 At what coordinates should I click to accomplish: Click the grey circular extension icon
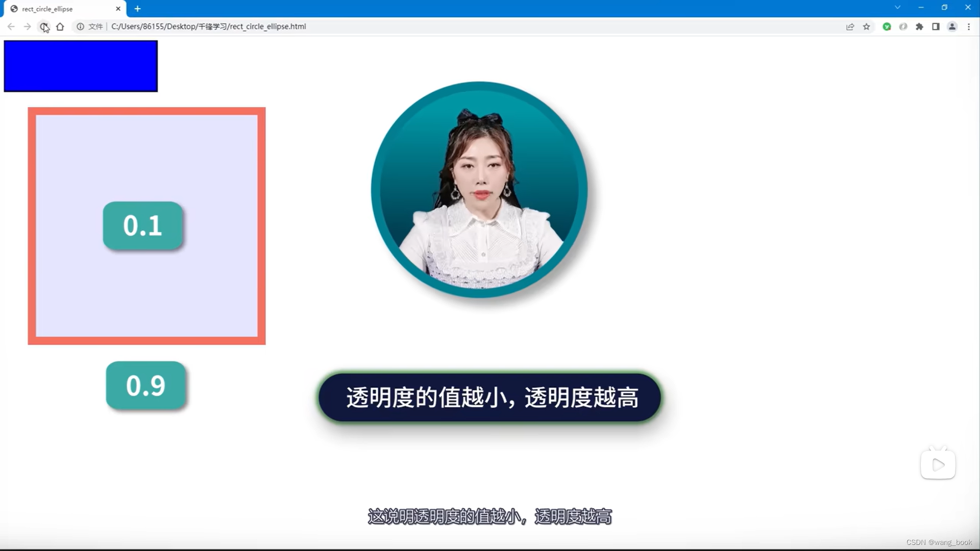pos(903,27)
